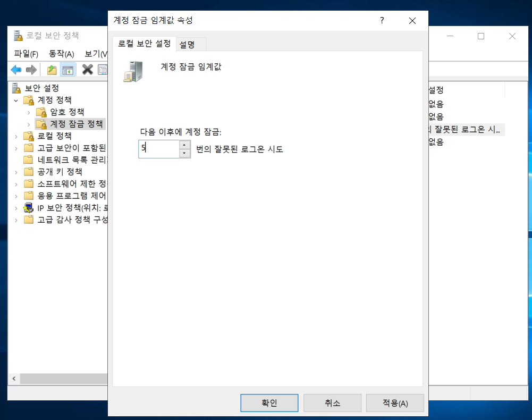Click the Properties icon beside the Delete X
The image size is (532, 420).
point(102,70)
